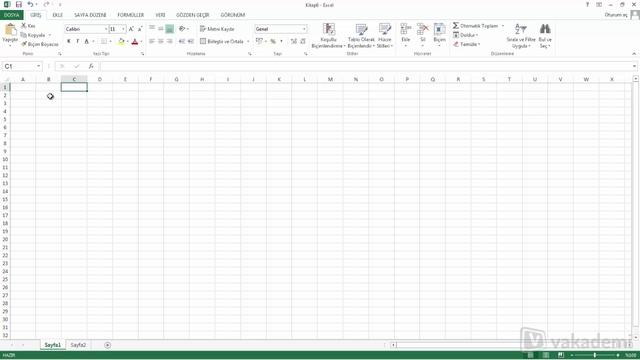Switch to the GÖZDEN GEÇİR ribbon tab
The image size is (640, 360).
tap(193, 15)
